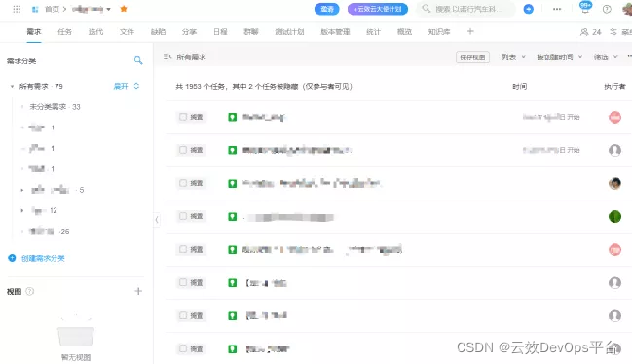Click the magnifier in the top search box
Viewport: 632px width, 364px height.
pos(426,9)
